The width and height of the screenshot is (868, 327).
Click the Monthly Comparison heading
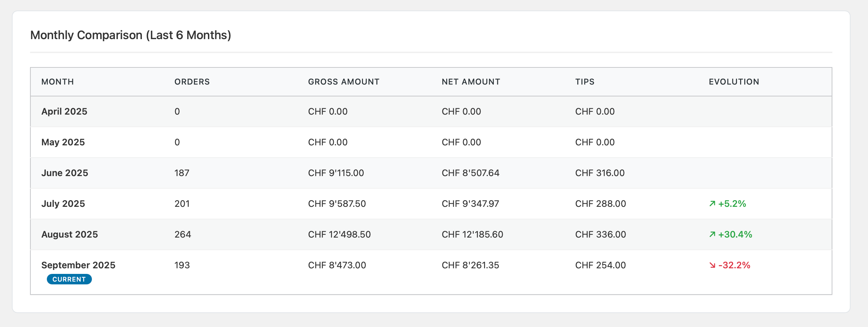(131, 35)
